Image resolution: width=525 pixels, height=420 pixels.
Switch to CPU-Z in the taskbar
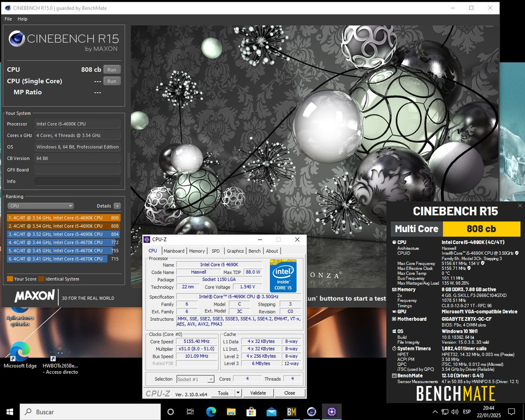331,412
